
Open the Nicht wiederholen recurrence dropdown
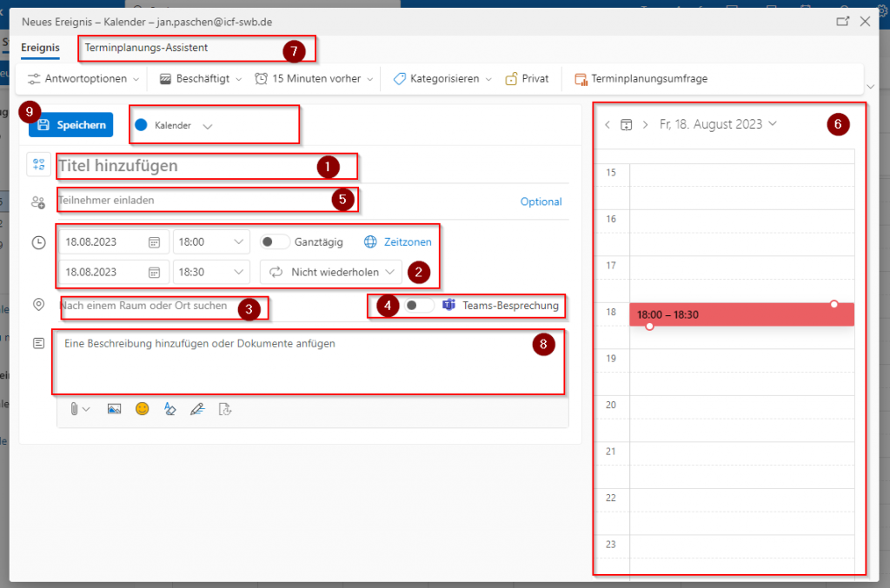(331, 272)
